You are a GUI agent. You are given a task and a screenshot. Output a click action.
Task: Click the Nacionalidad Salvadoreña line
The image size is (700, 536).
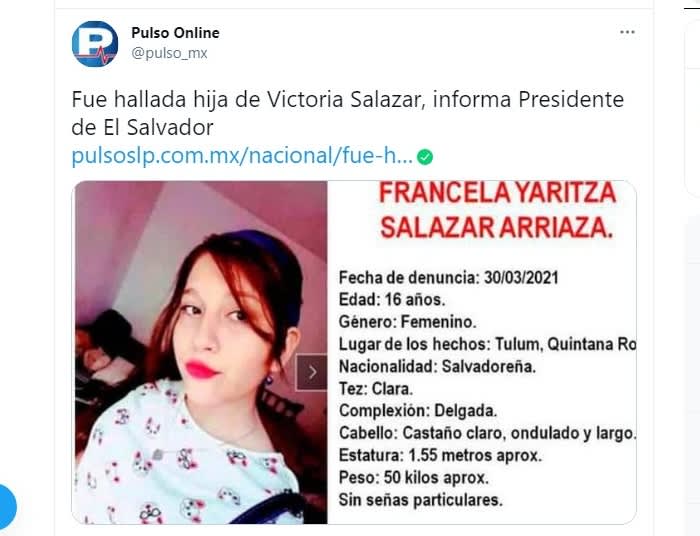[437, 366]
